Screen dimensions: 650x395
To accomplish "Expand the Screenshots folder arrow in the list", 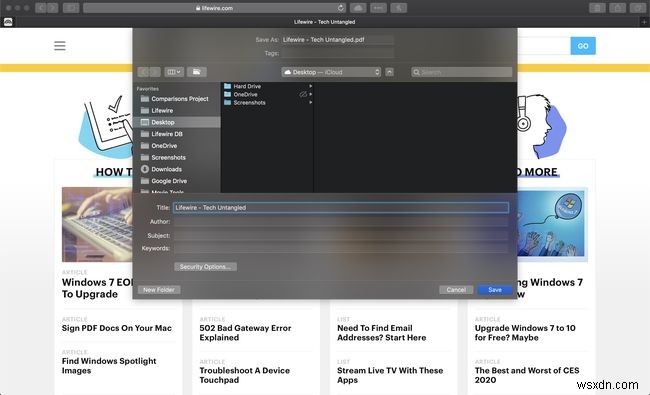I will coord(310,102).
